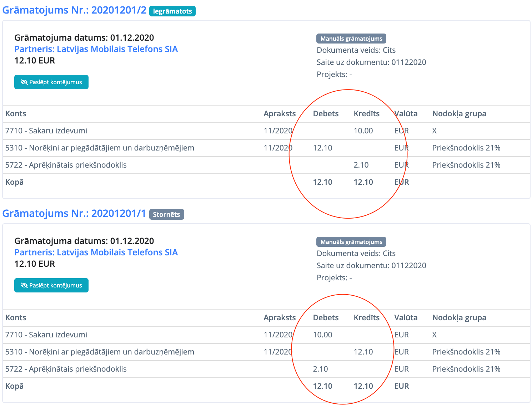This screenshot has height=408, width=532.
Task: Click the 2.10 debit for 5722 in entry 20201201/1
Action: [x=320, y=369]
